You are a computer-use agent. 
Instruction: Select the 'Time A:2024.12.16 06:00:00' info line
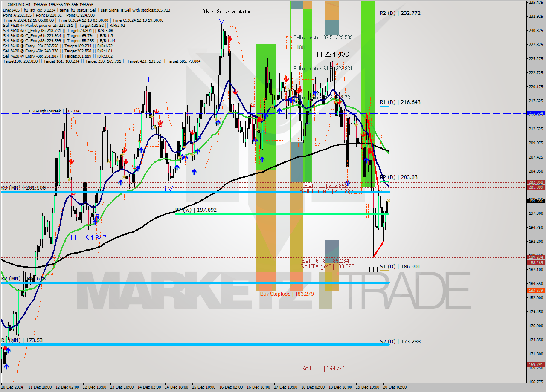click(83, 20)
